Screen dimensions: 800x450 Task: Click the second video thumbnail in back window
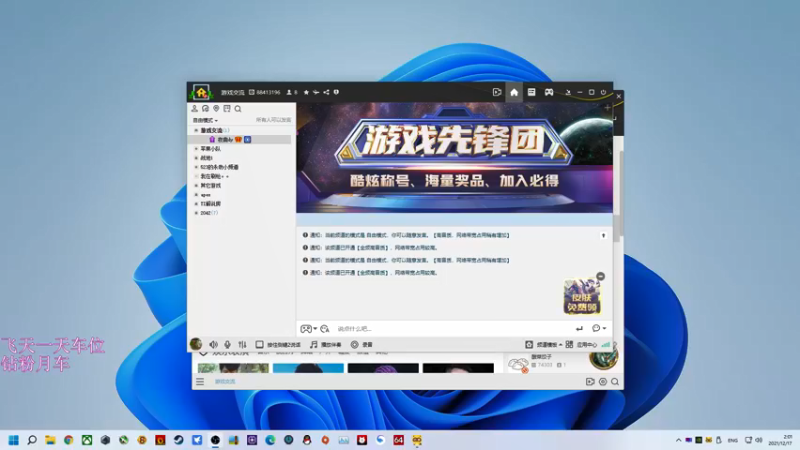click(x=308, y=368)
